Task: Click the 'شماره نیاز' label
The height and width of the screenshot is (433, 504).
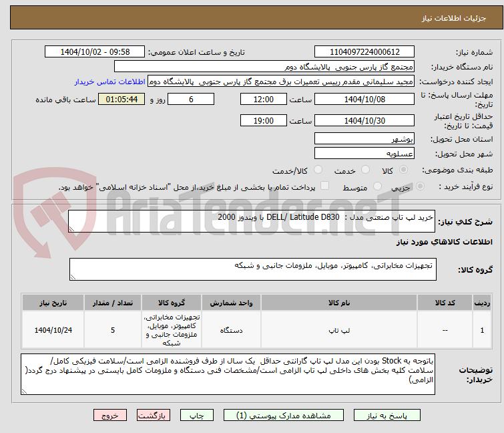Action: pyautogui.click(x=474, y=52)
